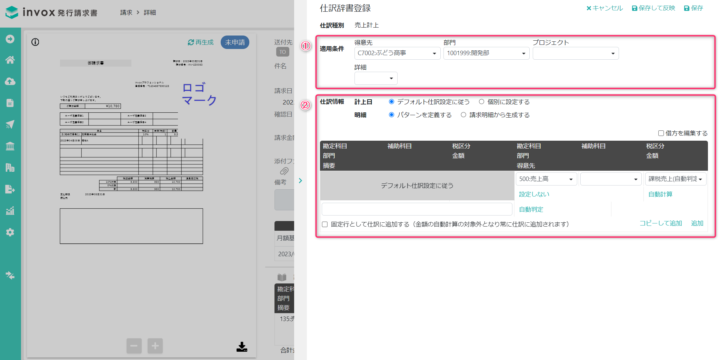720x360 pixels.
Task: Select 個別に設定する radio option
Action: tap(481, 101)
